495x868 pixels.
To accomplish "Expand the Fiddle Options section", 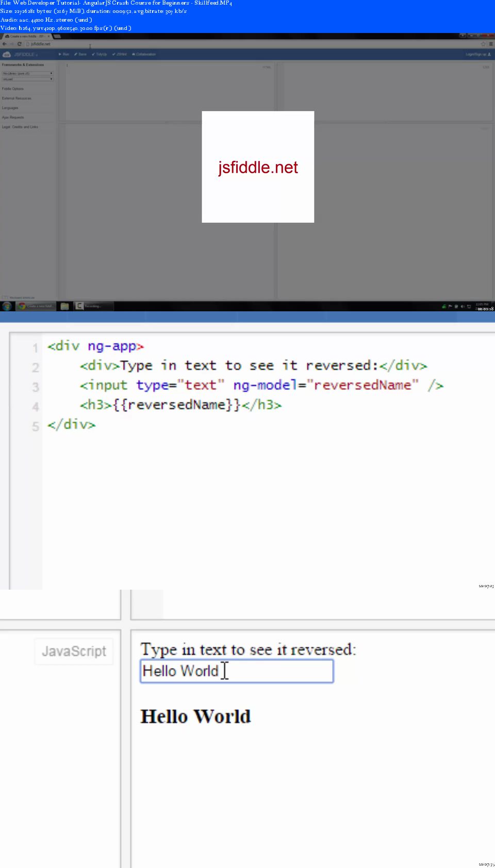I will (13, 89).
